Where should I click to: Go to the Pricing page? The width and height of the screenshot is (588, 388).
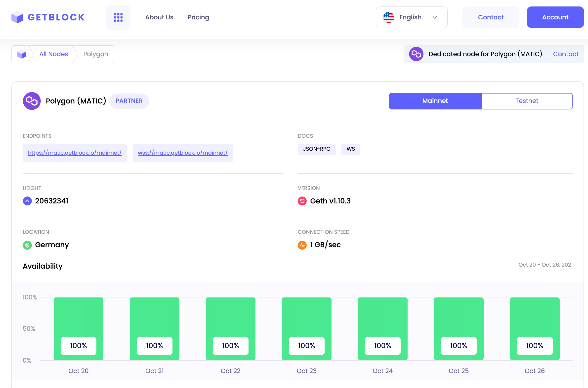point(198,17)
